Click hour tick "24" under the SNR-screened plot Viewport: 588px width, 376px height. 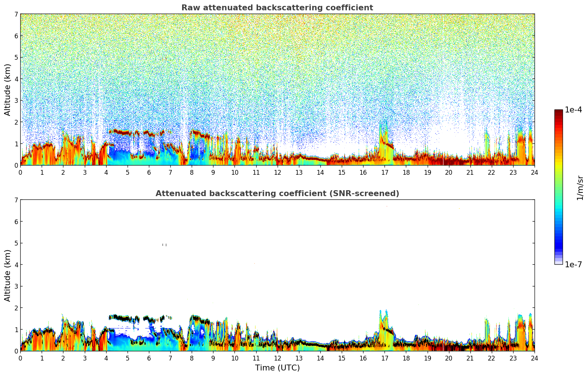tap(535, 358)
